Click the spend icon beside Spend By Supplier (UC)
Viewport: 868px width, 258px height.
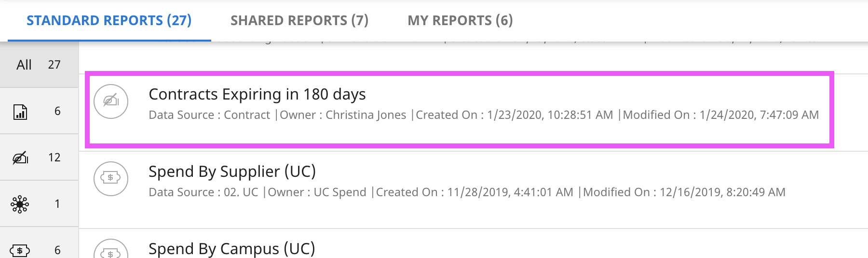point(111,178)
